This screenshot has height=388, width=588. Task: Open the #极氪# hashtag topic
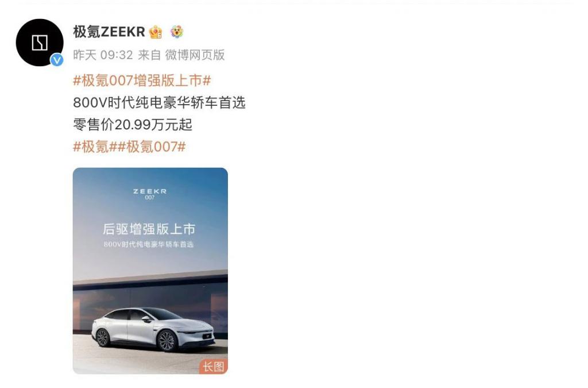pos(95,147)
